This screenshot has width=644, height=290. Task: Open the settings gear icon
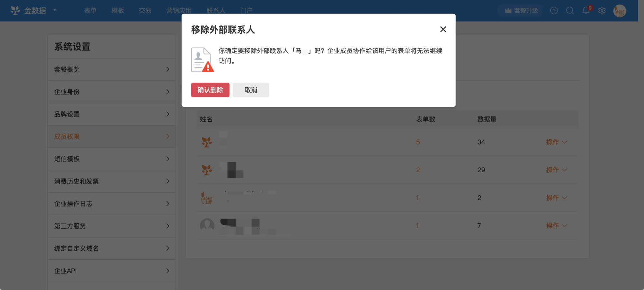click(x=602, y=11)
